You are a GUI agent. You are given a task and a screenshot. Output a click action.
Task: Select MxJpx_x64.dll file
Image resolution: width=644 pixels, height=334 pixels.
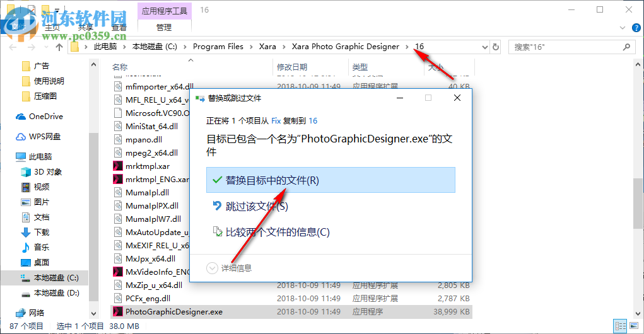(x=150, y=258)
